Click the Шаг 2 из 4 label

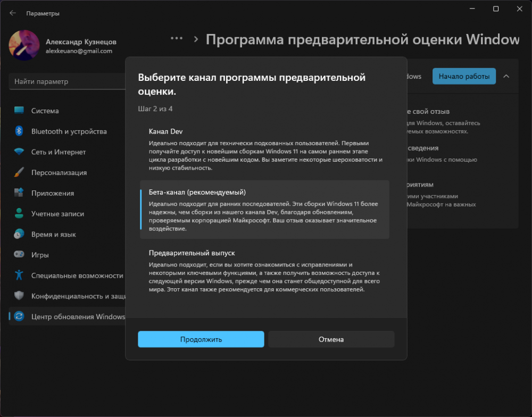click(155, 109)
